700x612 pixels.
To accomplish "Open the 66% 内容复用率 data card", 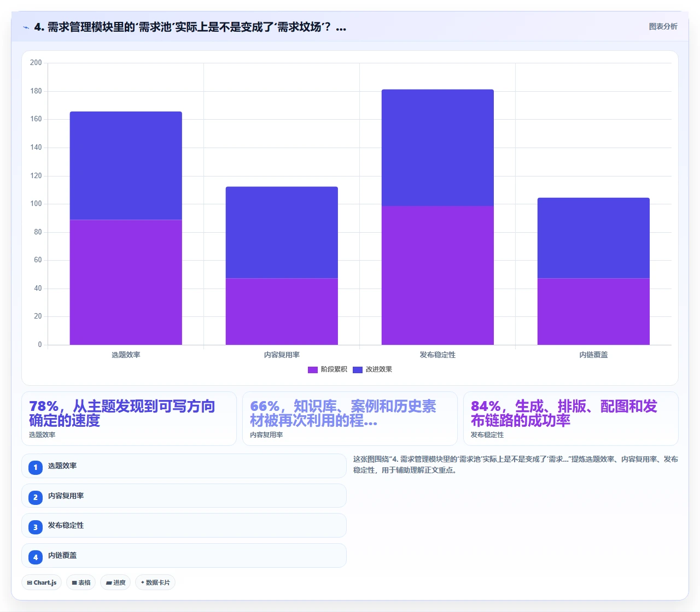I will coord(350,419).
